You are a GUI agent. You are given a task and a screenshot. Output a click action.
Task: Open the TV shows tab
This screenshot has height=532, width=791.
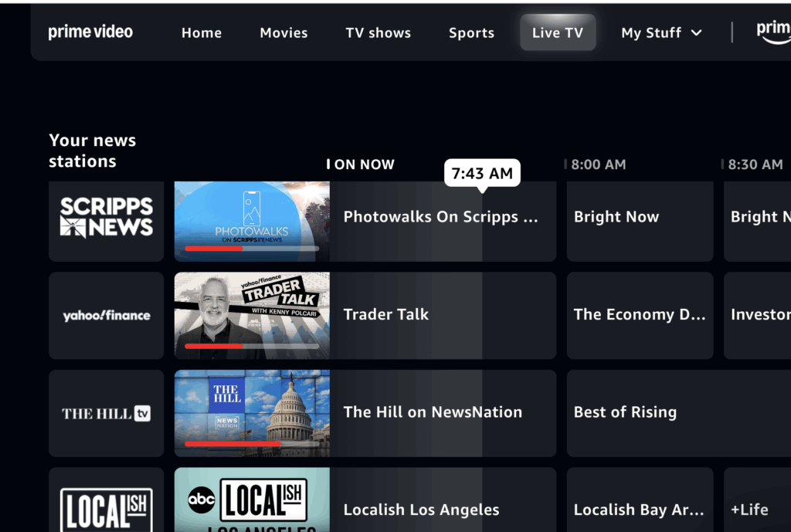(378, 32)
